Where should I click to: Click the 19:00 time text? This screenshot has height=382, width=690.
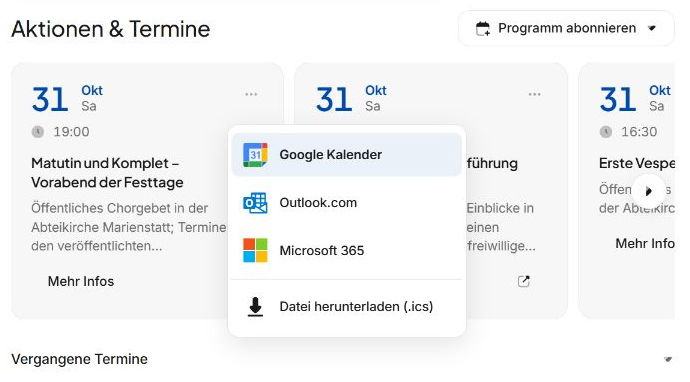(71, 132)
